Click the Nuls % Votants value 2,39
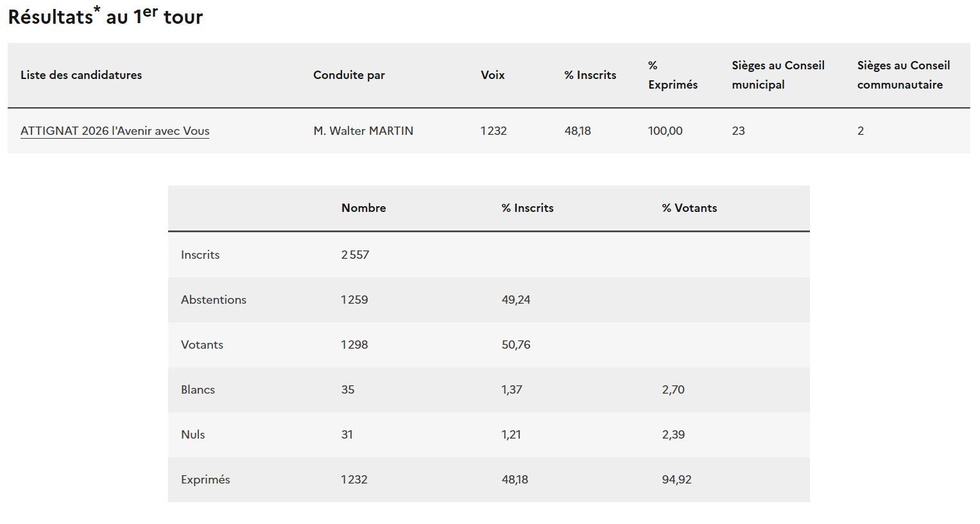Image resolution: width=980 pixels, height=524 pixels. (x=673, y=435)
